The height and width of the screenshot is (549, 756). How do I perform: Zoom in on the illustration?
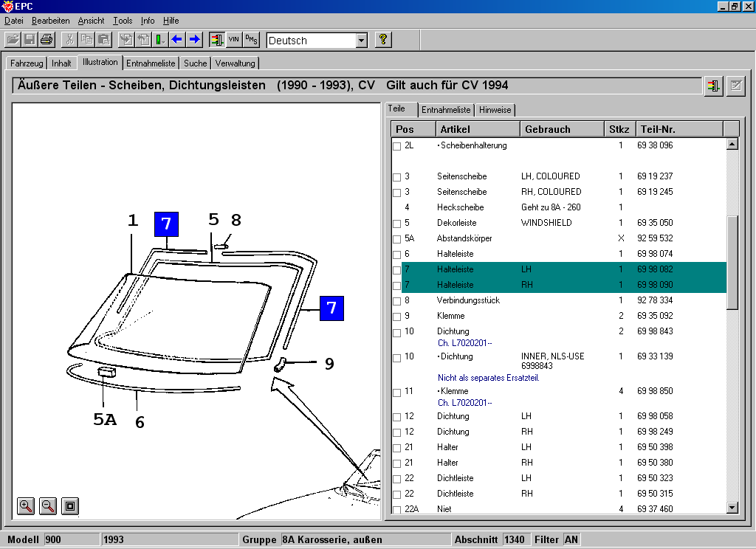(26, 506)
